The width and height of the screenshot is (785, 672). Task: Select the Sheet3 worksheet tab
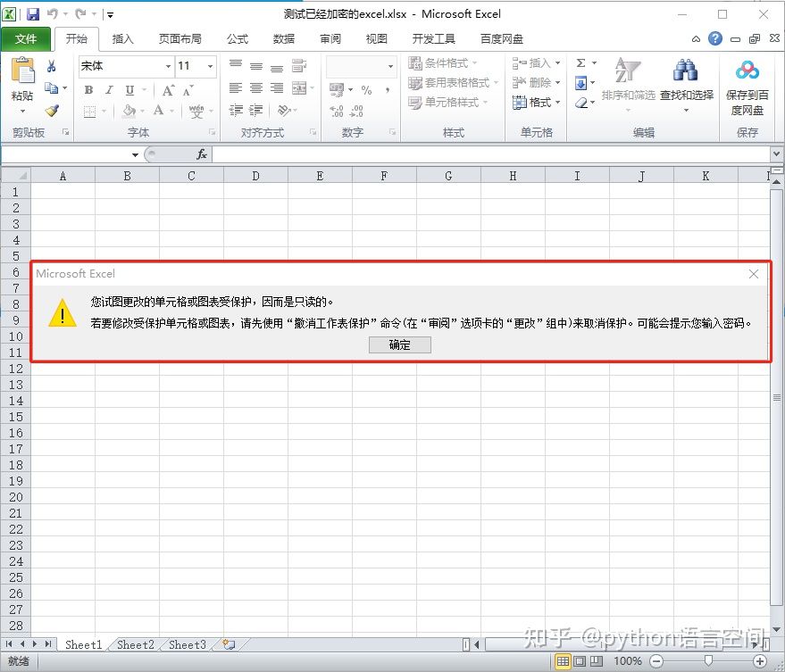click(x=188, y=644)
